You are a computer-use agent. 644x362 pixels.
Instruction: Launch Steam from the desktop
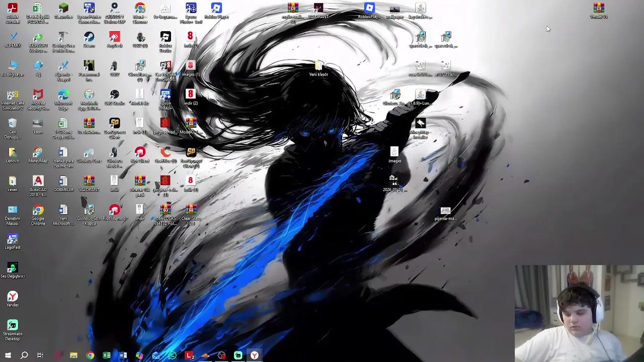(x=89, y=40)
